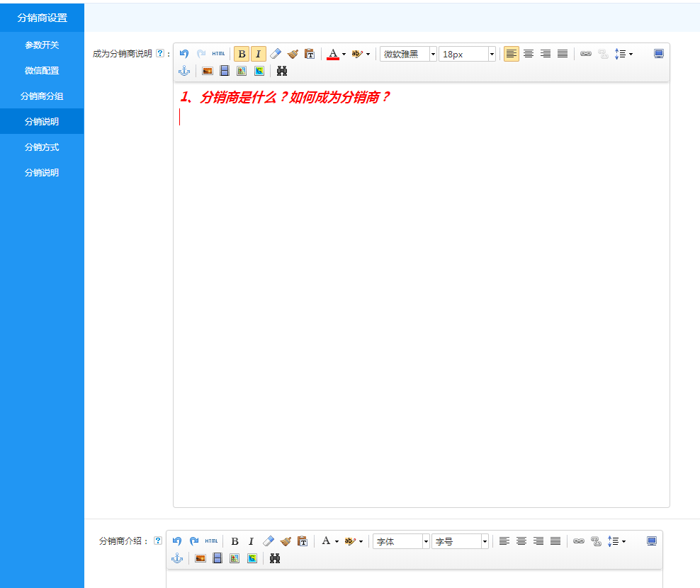The image size is (700, 588).
Task: Click the format brush in top editor
Action: 293,54
